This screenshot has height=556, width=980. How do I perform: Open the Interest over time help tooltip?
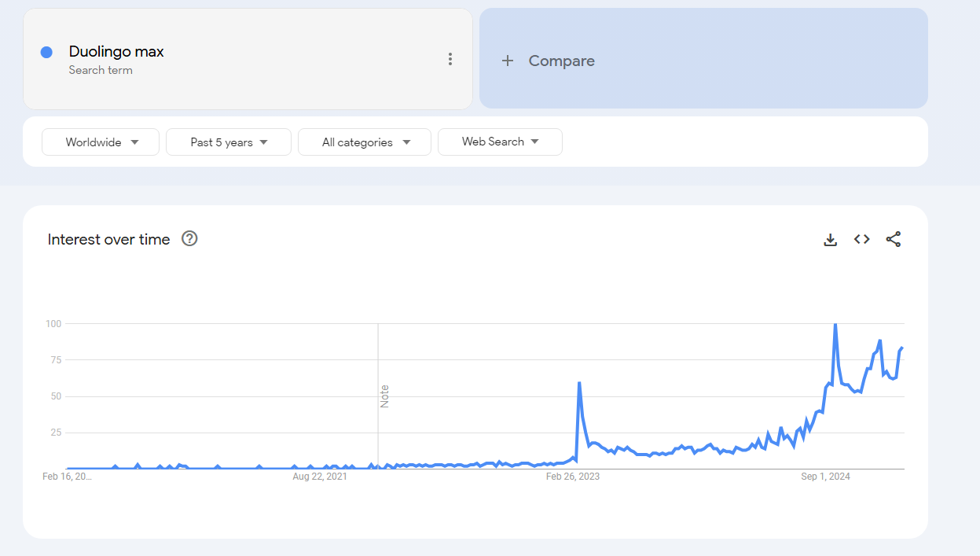tap(189, 238)
